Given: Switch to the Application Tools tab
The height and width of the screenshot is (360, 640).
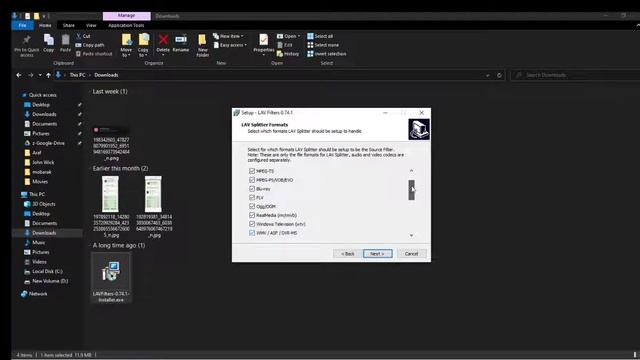Looking at the screenshot, I should pyautogui.click(x=126, y=25).
